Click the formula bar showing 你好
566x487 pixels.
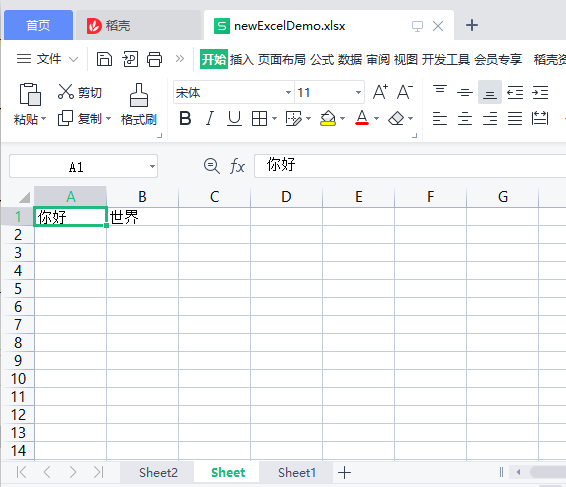click(410, 166)
